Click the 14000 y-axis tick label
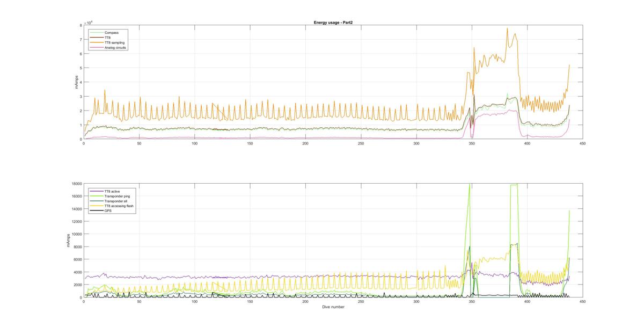The width and height of the screenshot is (644, 334). click(77, 209)
